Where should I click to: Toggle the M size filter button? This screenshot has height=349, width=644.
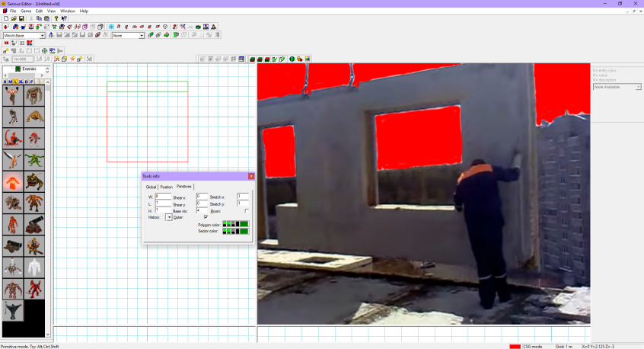point(10,82)
